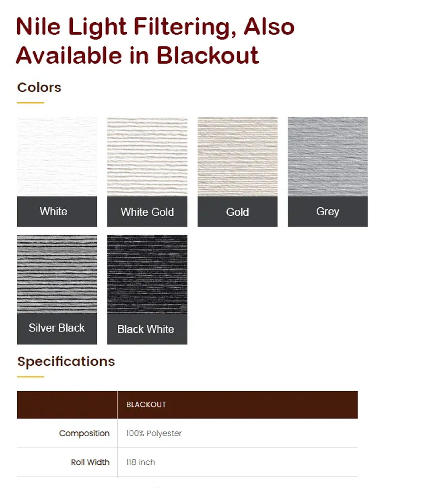Select the White fabric color swatch
Screen dimensions: 441x504
[57, 156]
